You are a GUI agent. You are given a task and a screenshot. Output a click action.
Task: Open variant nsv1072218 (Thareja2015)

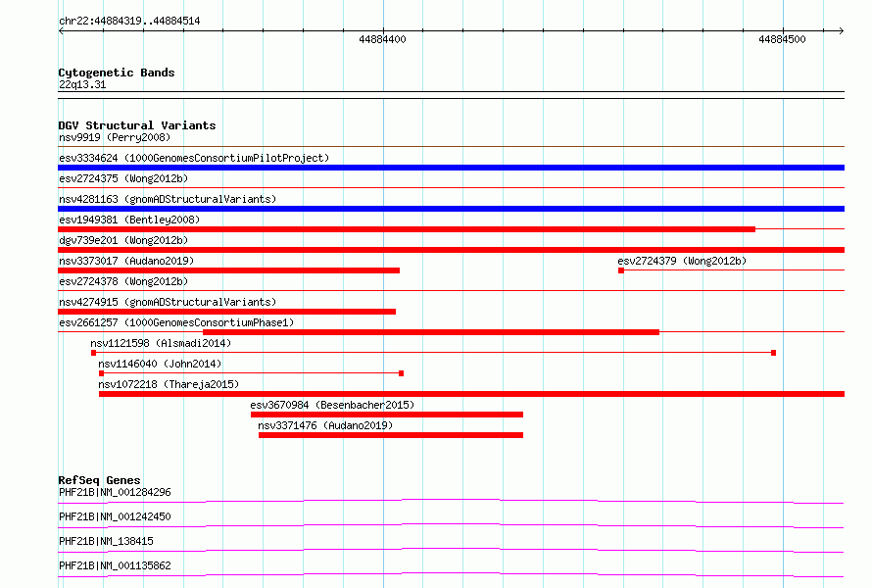[x=169, y=384]
